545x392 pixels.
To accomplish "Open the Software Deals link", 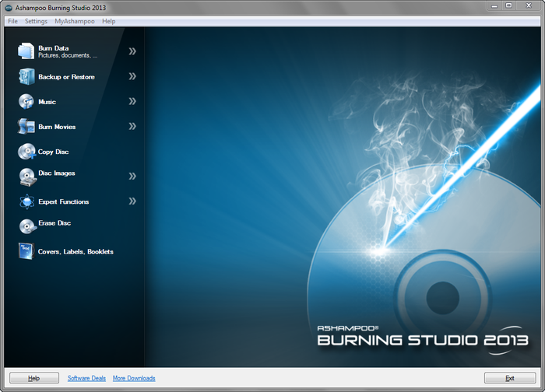I will (86, 378).
